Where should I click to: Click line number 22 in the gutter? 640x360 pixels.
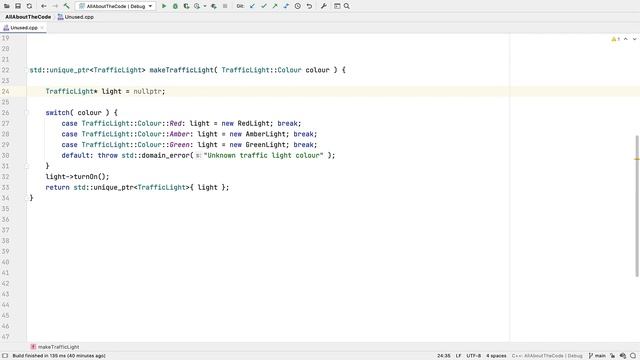(5, 70)
